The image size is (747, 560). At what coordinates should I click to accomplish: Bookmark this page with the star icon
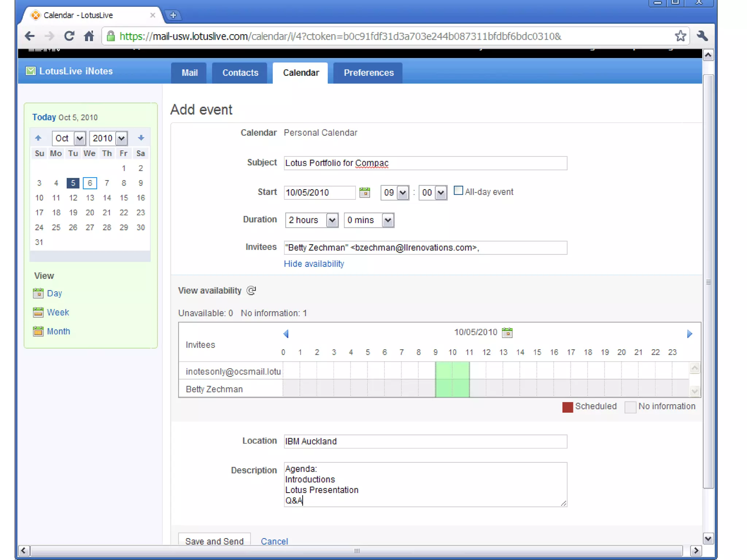tap(680, 36)
